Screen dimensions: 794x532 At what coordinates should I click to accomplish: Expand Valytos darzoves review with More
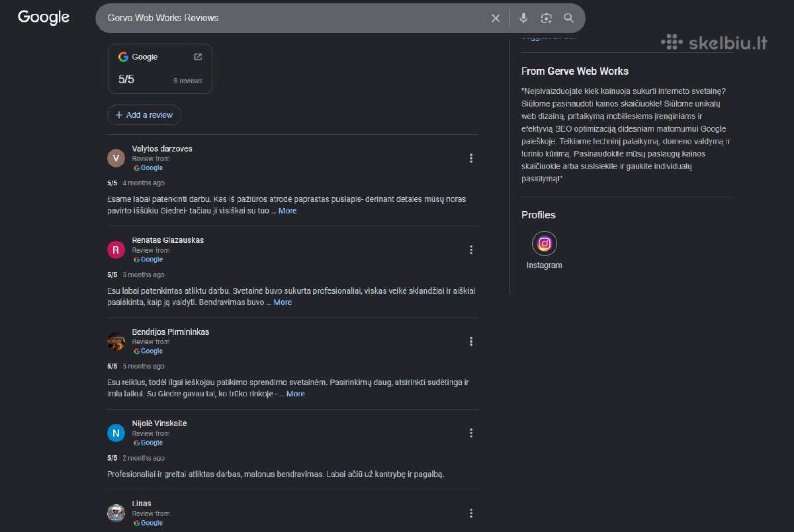287,211
